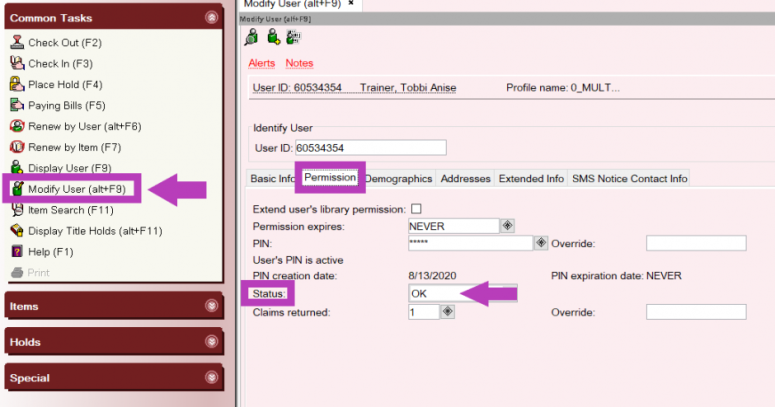Viewport: 775px width, 407px height.
Task: Click the Claims returned value field
Action: point(424,312)
